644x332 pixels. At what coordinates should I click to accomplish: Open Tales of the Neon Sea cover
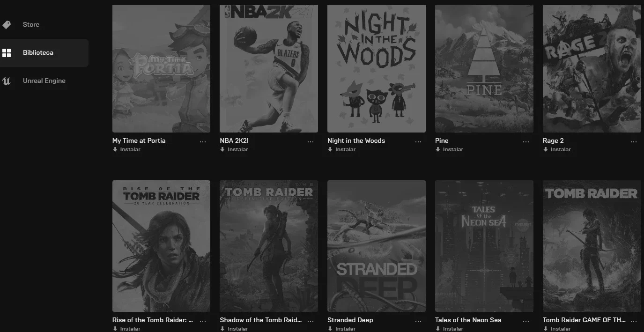point(484,246)
